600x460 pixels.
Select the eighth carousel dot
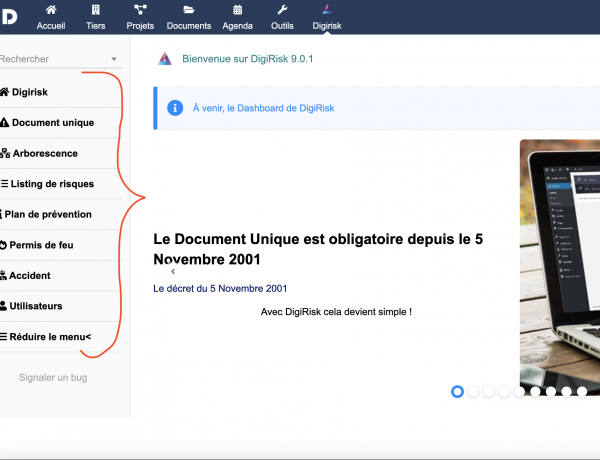(x=566, y=391)
